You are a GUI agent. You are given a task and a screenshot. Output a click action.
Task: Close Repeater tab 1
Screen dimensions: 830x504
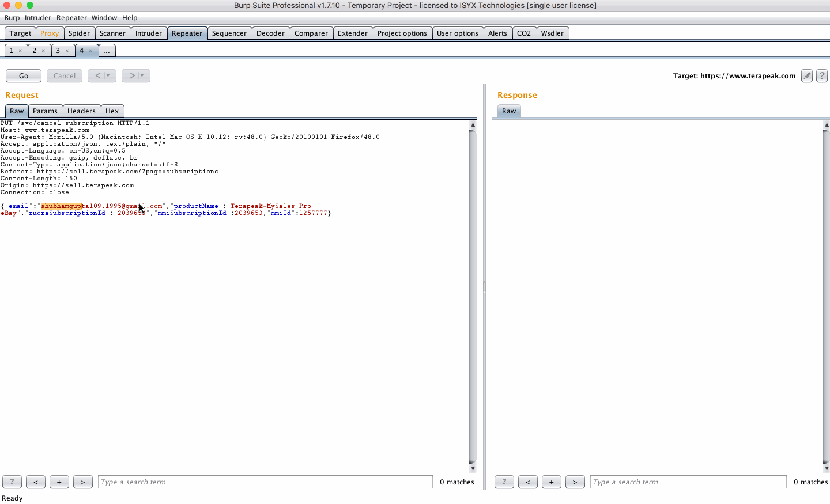click(x=20, y=51)
